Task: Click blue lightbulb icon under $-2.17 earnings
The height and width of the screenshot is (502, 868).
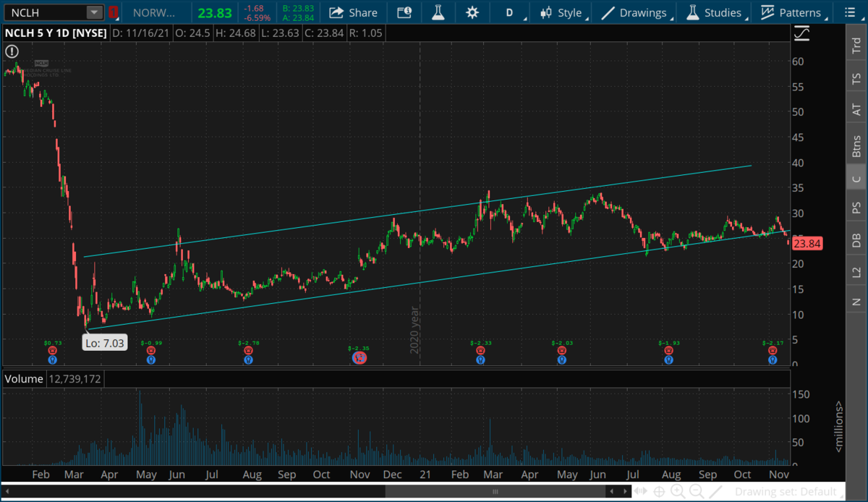Action: [773, 360]
